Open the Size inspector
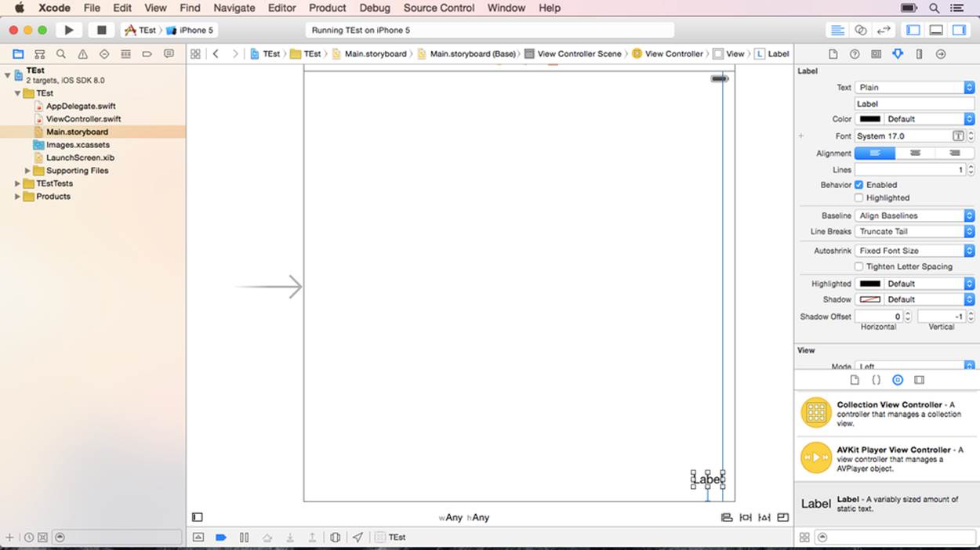980x550 pixels. (919, 54)
